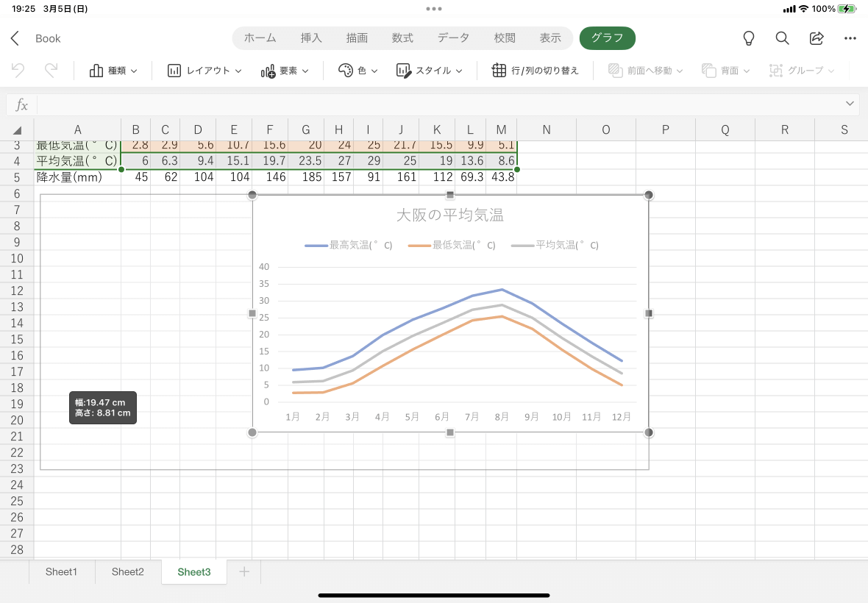Select the Sheet3 tab

pyautogui.click(x=193, y=571)
